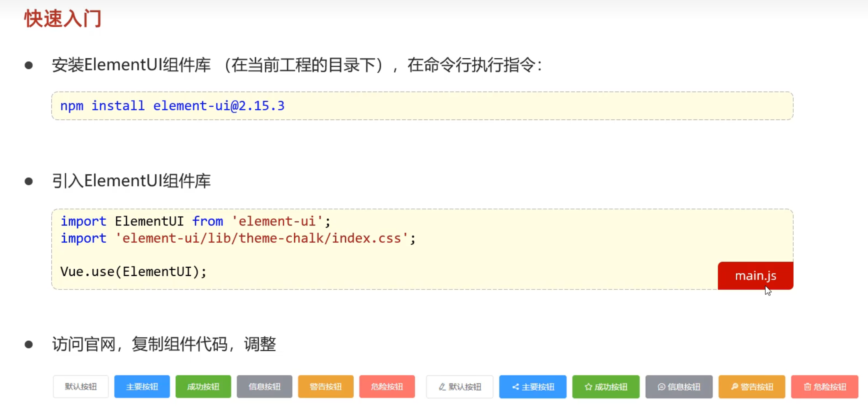This screenshot has height=420, width=868.
Task: Click the chat bubble icon on 信息按钮
Action: coord(661,387)
